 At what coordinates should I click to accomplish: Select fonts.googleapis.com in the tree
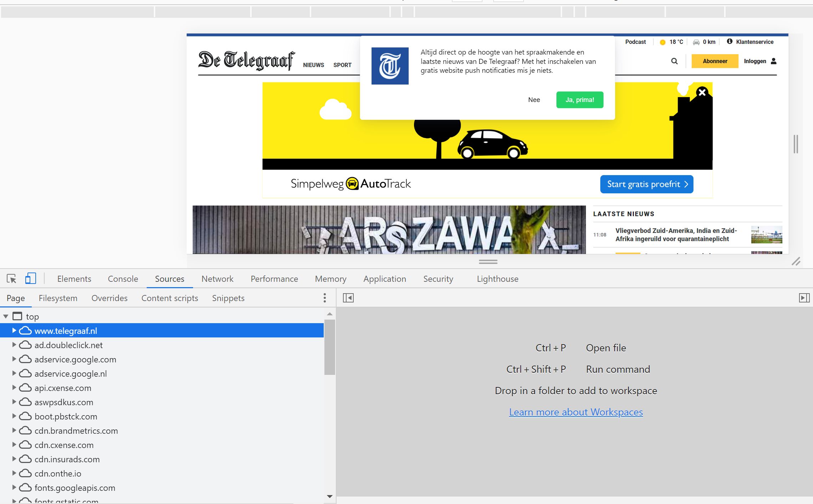75,488
